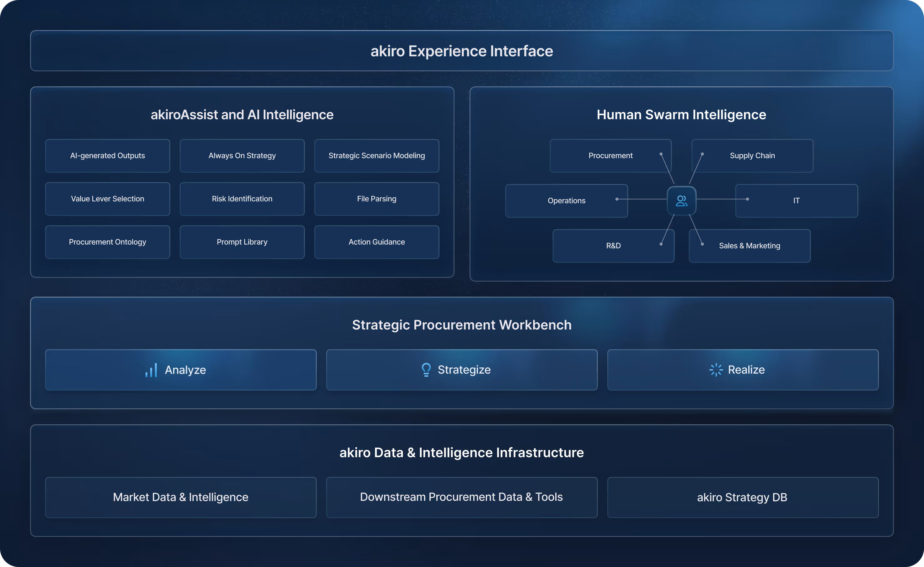Screen dimensions: 924x567
Task: Open the Analyze workbench card
Action: click(181, 370)
